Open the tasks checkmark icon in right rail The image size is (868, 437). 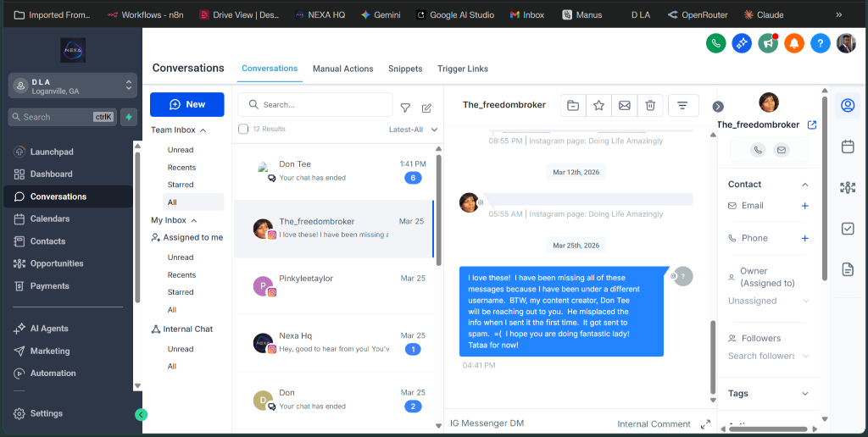[x=848, y=229]
